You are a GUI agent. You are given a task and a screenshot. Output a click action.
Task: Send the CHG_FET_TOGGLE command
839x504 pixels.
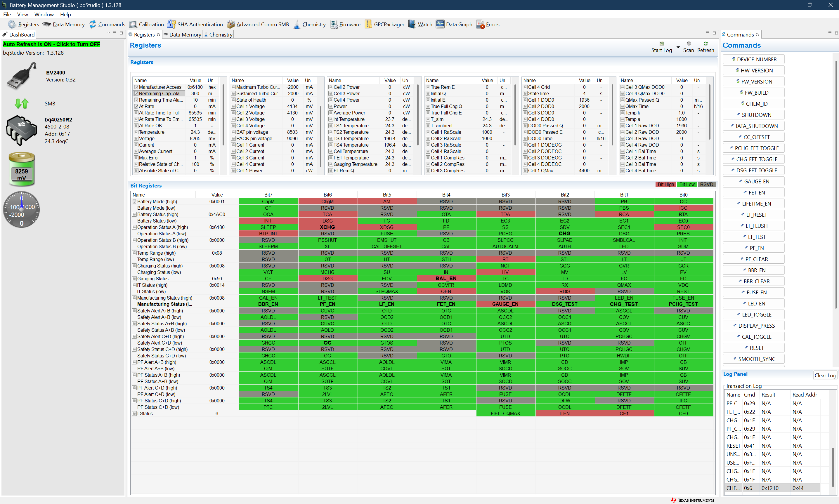[x=753, y=159]
